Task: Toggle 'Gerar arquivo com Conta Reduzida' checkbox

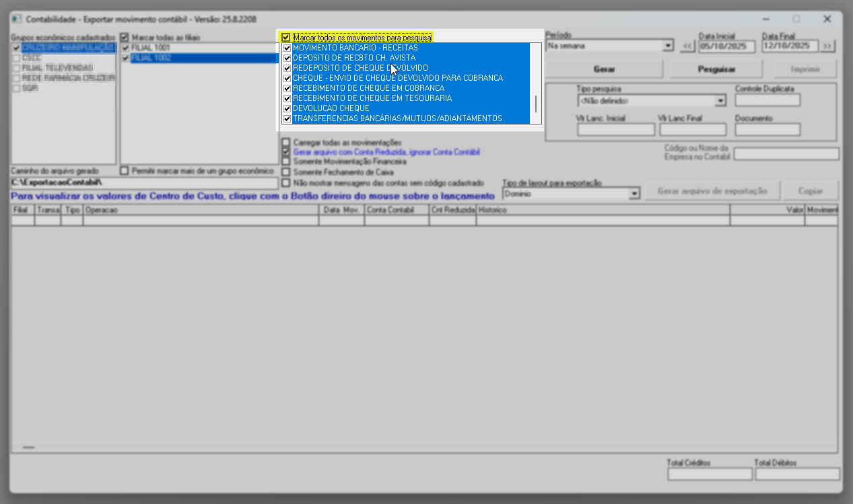Action: click(287, 153)
